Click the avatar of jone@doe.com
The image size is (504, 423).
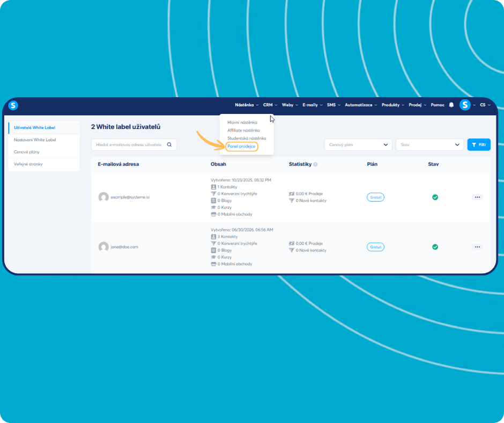(103, 247)
